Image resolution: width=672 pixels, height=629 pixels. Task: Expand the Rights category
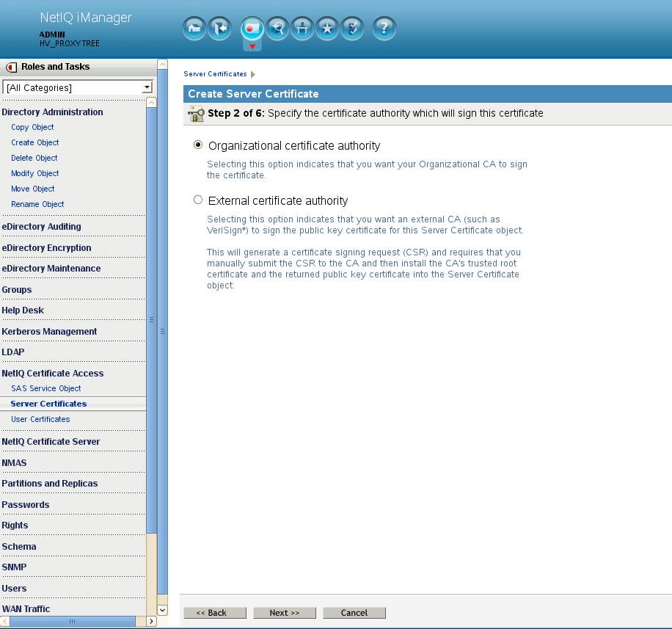tap(15, 526)
